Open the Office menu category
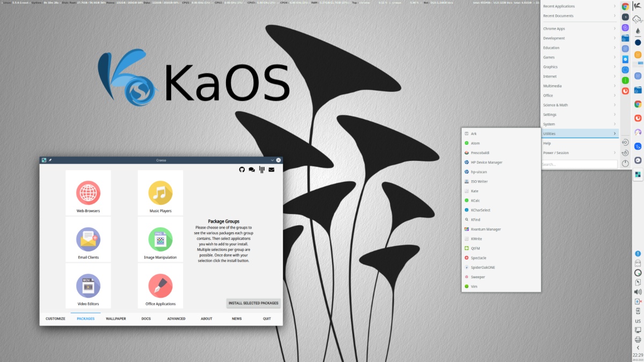Screen dimensions: 644x362 pos(580,95)
